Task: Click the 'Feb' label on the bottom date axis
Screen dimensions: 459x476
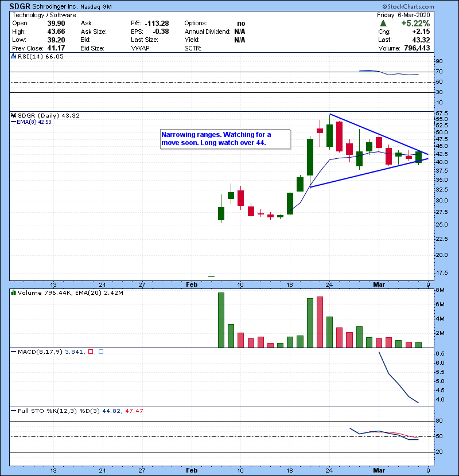Action: pos(192,470)
